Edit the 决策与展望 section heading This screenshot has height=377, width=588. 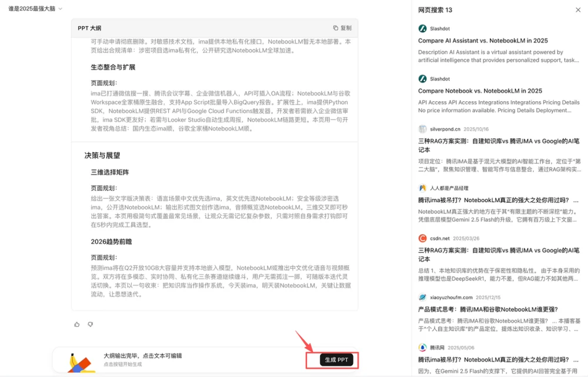[x=102, y=155]
